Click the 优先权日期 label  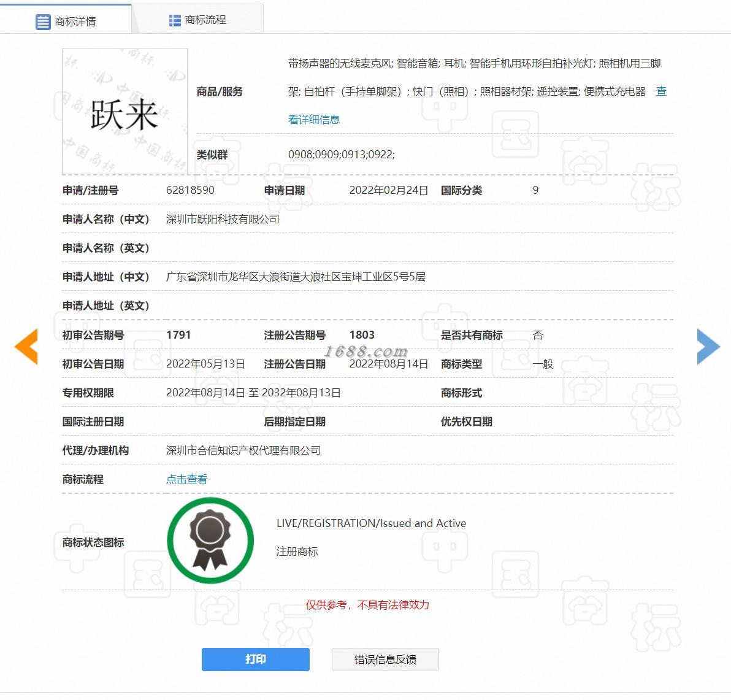467,421
